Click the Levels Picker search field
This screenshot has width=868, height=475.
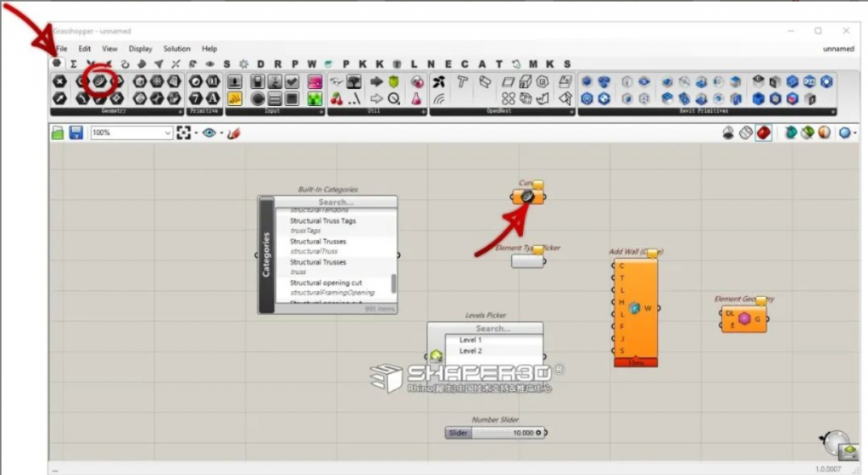492,328
